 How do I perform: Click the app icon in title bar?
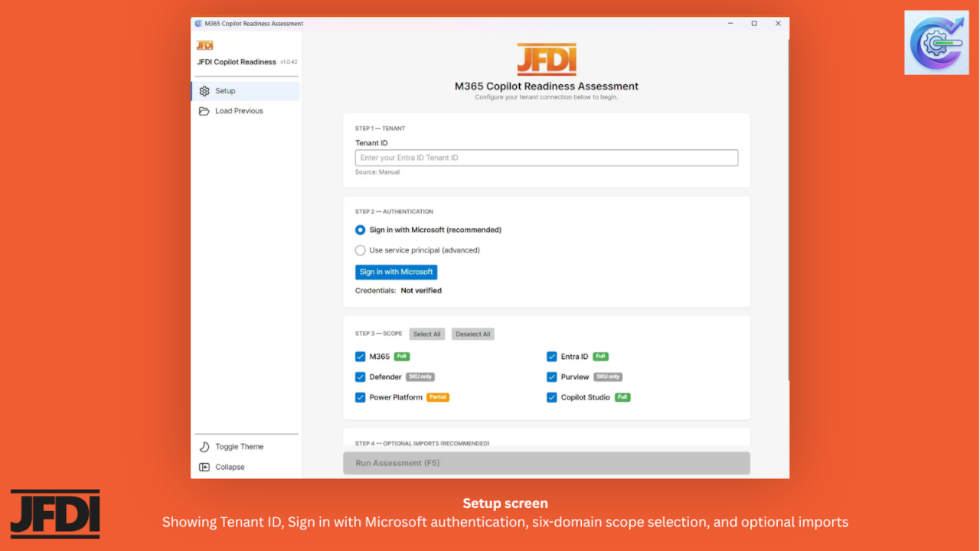pos(199,24)
